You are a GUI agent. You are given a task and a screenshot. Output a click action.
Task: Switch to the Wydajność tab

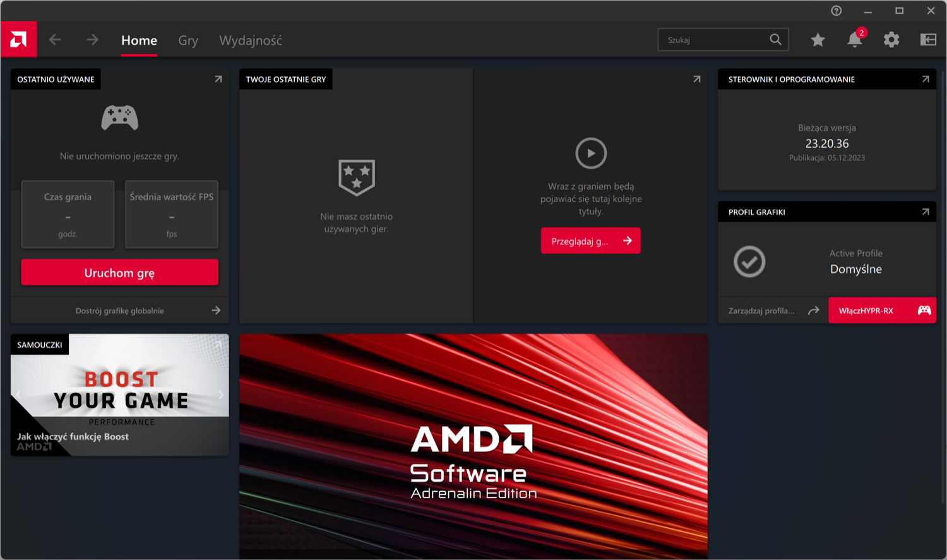251,40
